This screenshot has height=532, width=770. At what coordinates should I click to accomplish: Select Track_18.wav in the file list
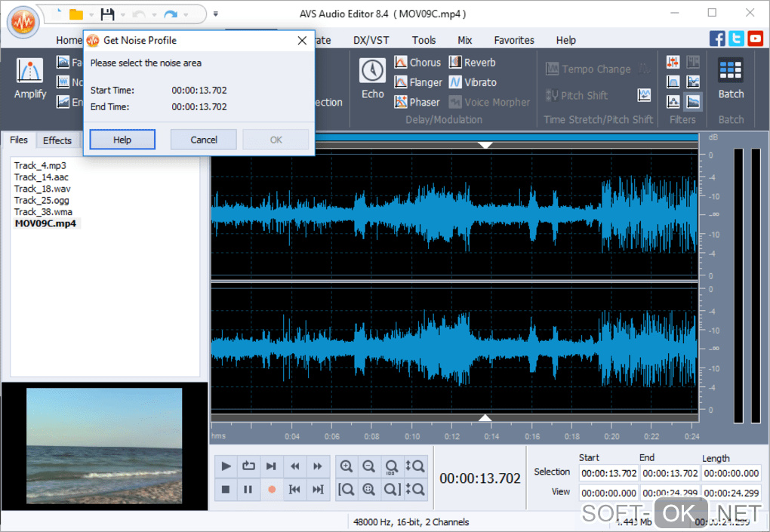click(42, 189)
